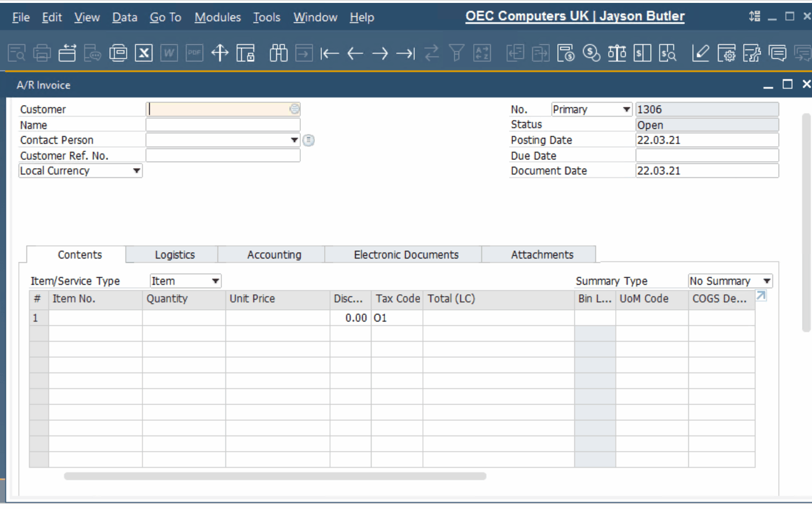
Task: Change Item/Service Type using its dropdown
Action: tap(214, 281)
